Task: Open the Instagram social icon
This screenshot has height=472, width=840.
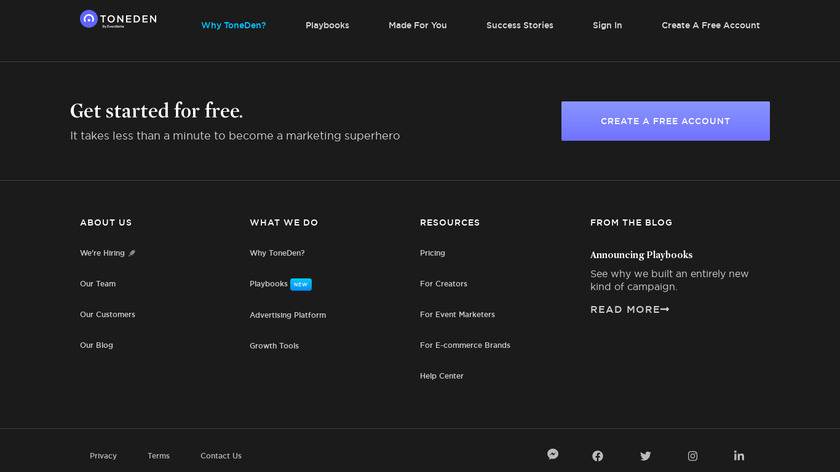Action: [x=693, y=456]
